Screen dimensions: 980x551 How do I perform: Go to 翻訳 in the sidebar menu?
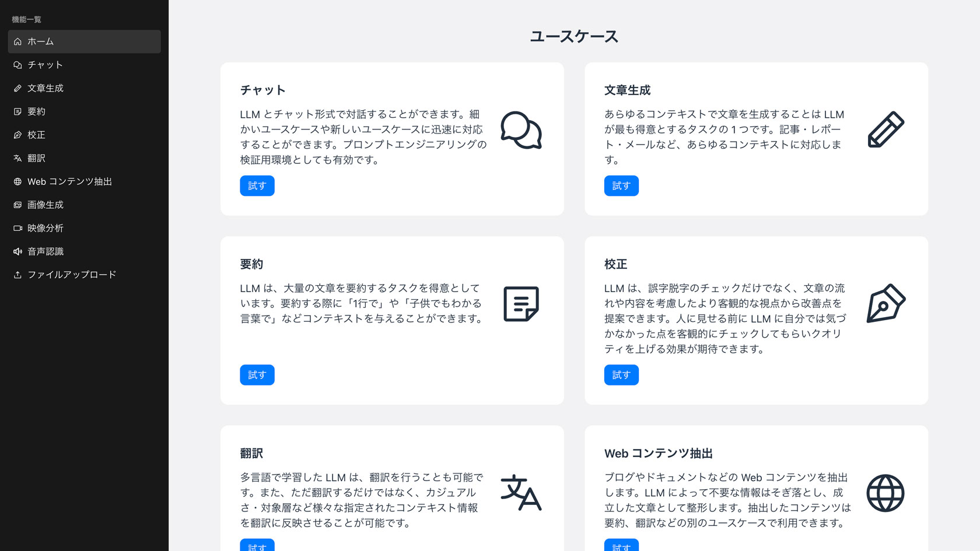coord(84,158)
